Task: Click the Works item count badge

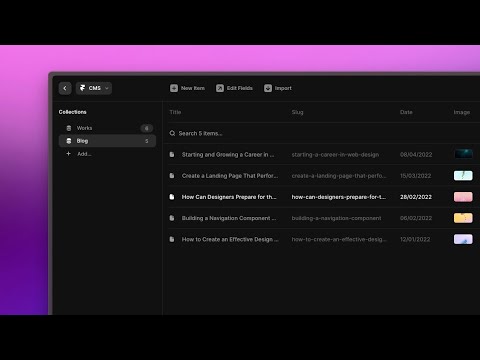Action: 146,128
